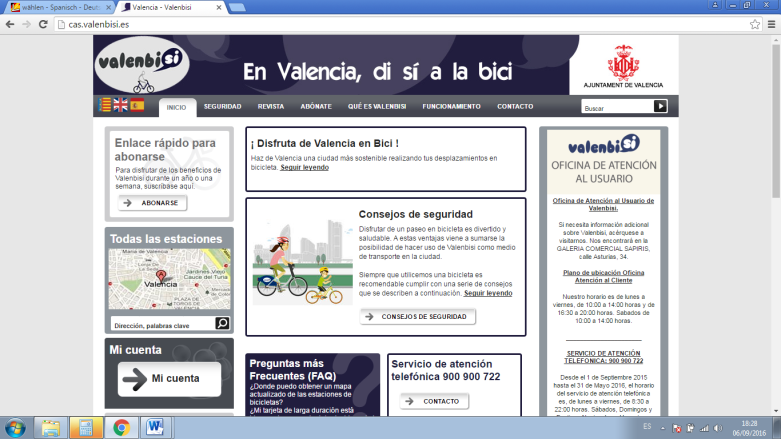
Task: Open Preguntas más Frecuentes (FAQ) heading
Action: (x=292, y=370)
